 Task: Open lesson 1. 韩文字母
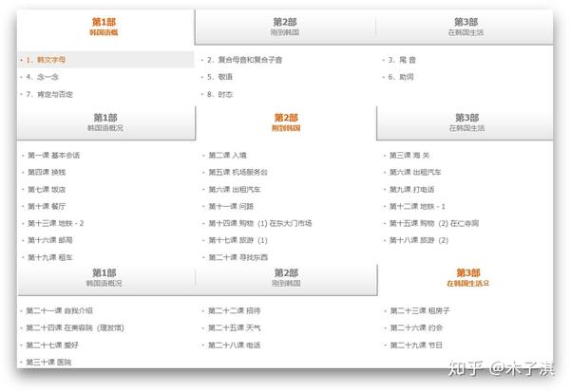point(105,60)
